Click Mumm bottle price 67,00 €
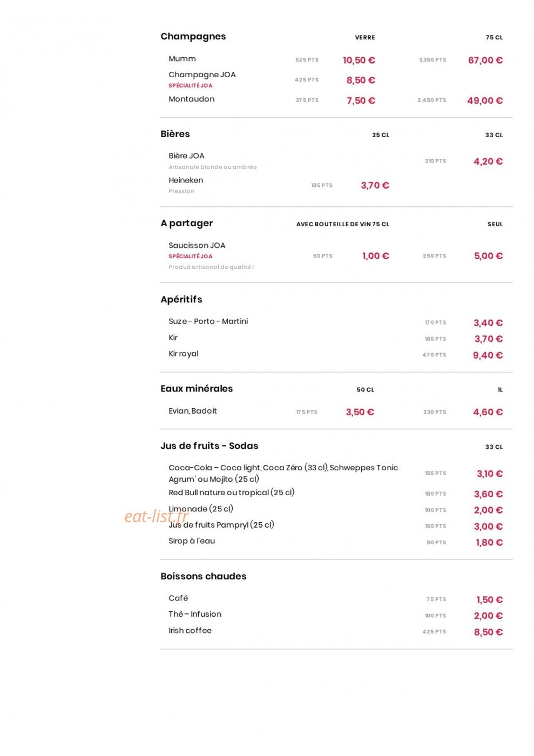The image size is (534, 756). 485,60
